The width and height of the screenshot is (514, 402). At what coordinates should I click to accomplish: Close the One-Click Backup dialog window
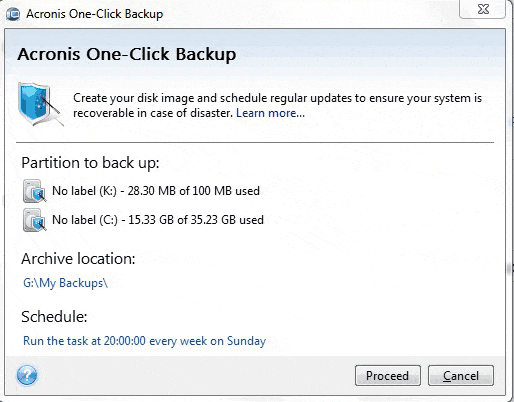click(483, 9)
